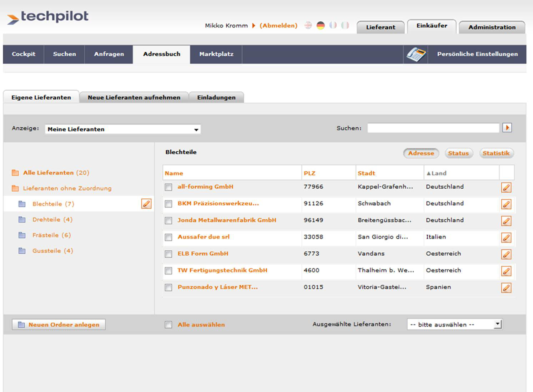Check the Jonda Metallwarenfabrik GmbH checkbox
The height and width of the screenshot is (392, 533).
point(169,220)
